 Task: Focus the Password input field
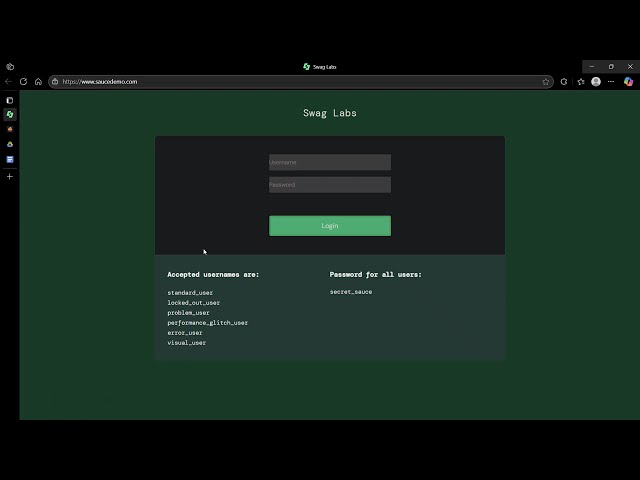point(330,185)
